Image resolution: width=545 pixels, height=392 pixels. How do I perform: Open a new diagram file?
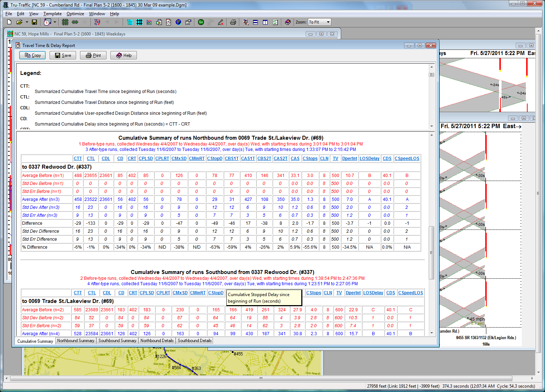(9, 22)
